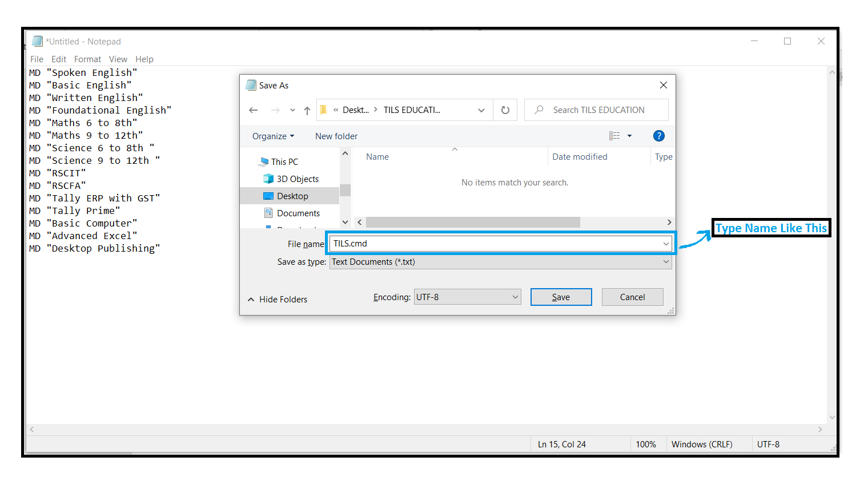Change view layout icon in Save As
This screenshot has height=477, width=868.
[x=614, y=136]
